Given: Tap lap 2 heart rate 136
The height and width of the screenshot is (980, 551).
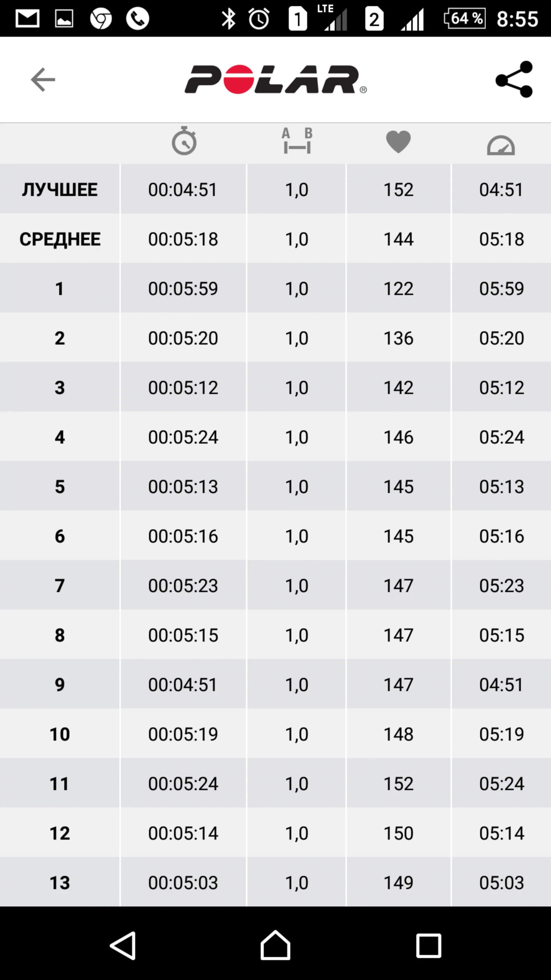Looking at the screenshot, I should pos(398,338).
